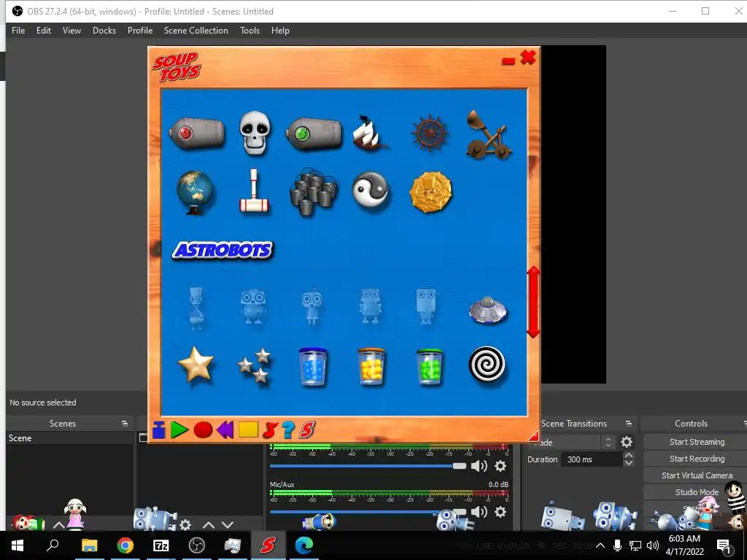The image size is (747, 560).
Task: Pick the pile of metal buckets
Action: pos(313,192)
